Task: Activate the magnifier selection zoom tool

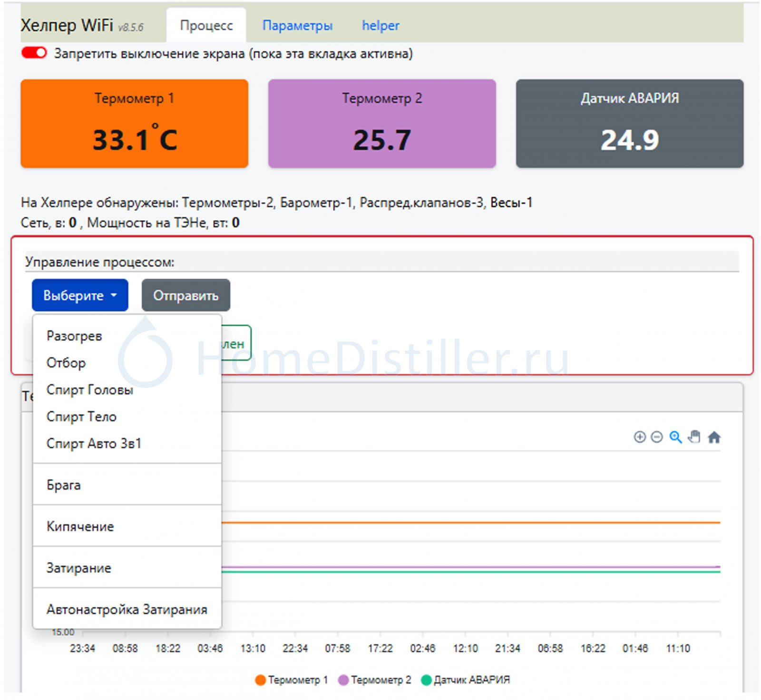Action: click(x=675, y=437)
